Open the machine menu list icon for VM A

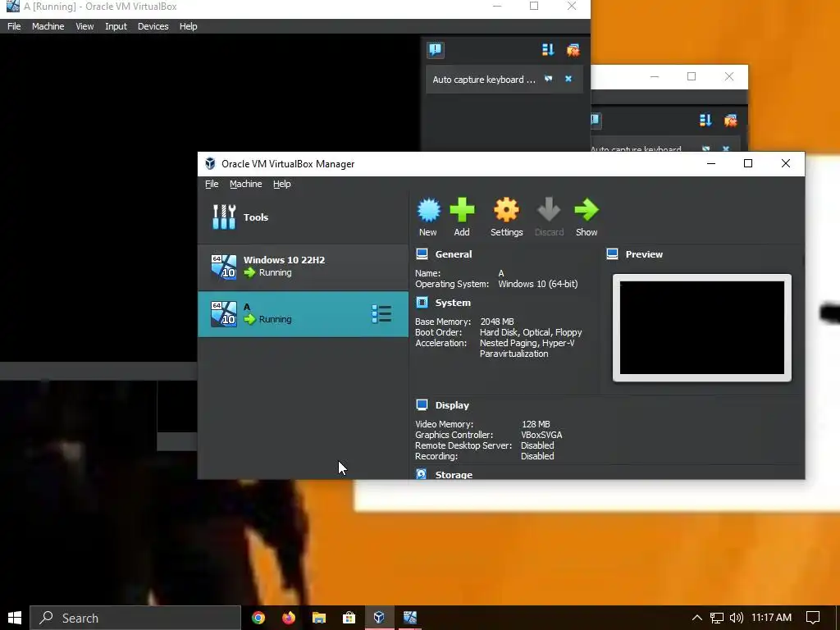click(381, 314)
